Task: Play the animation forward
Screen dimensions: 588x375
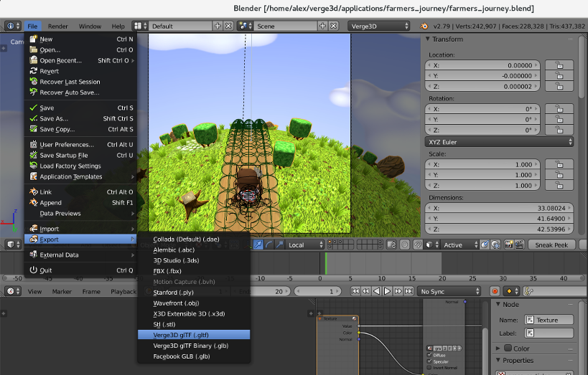Action: point(388,291)
